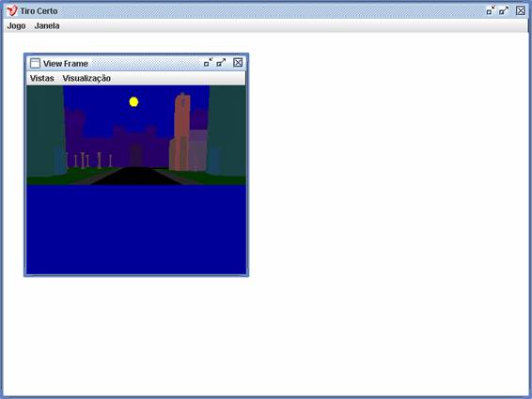Screen dimensions: 532x399
Task: Click the Tiro Certo application icon
Action: [12, 11]
